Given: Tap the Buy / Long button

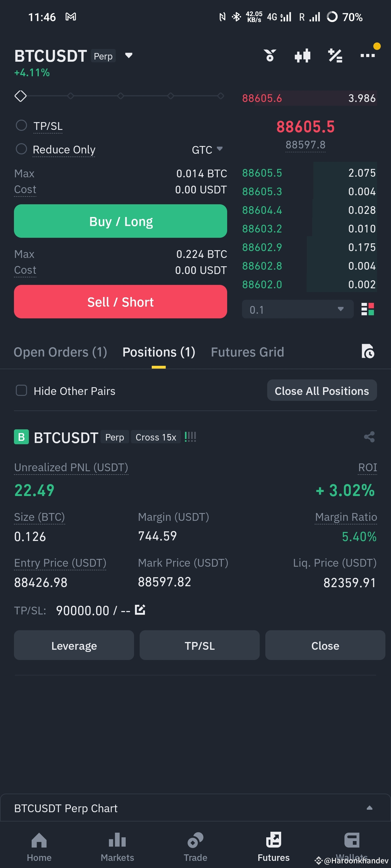Looking at the screenshot, I should point(120,221).
